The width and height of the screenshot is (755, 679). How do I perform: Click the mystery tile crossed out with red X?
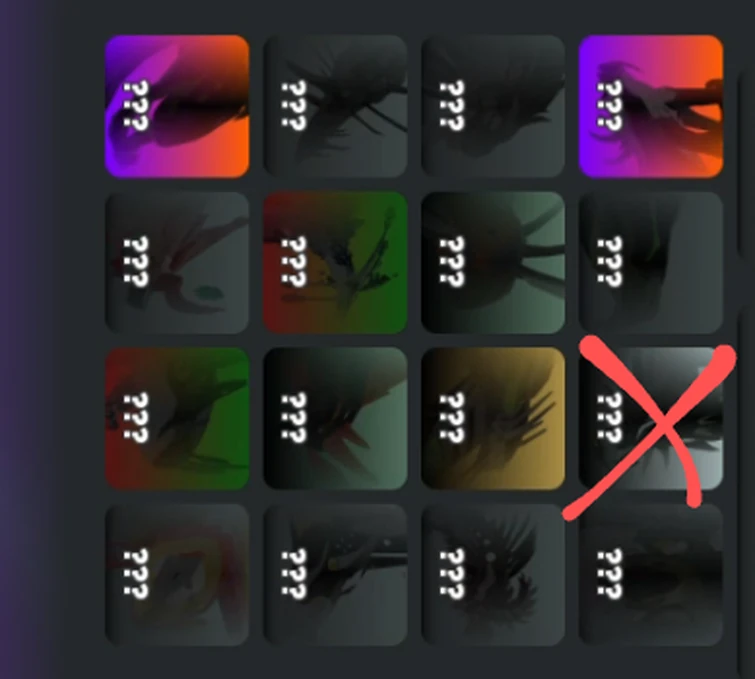pyautogui.click(x=651, y=418)
